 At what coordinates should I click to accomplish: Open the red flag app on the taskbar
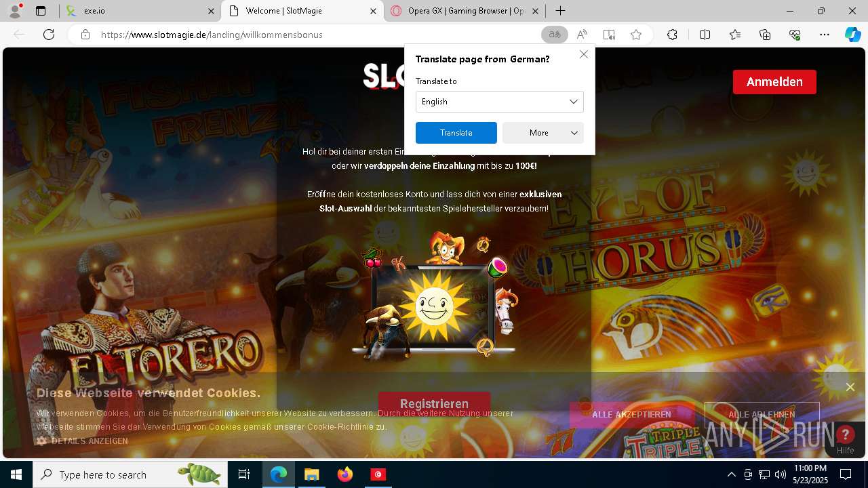[x=378, y=474]
